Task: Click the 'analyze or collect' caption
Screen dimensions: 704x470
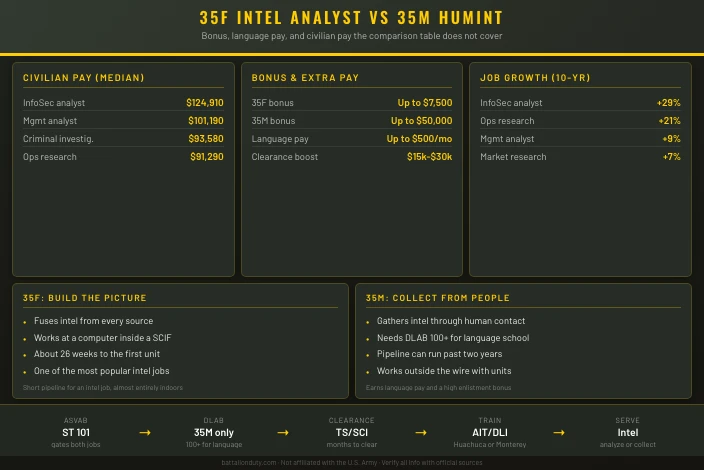Action: tap(628, 444)
